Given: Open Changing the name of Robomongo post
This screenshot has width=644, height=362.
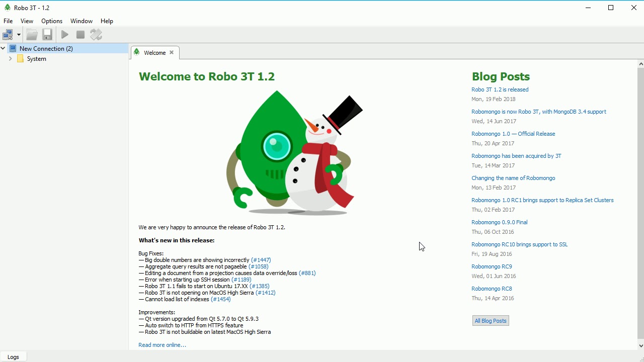Looking at the screenshot, I should click(x=513, y=178).
